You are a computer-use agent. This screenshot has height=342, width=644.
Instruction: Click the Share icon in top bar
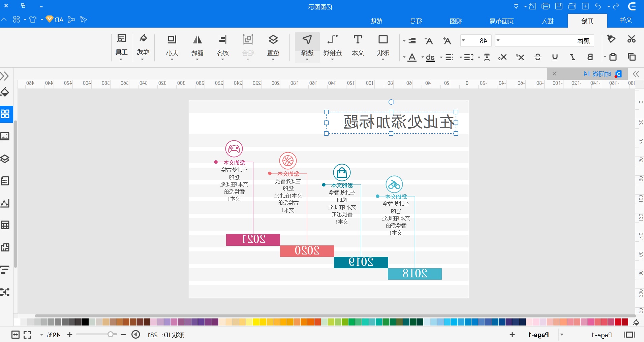click(x=71, y=20)
